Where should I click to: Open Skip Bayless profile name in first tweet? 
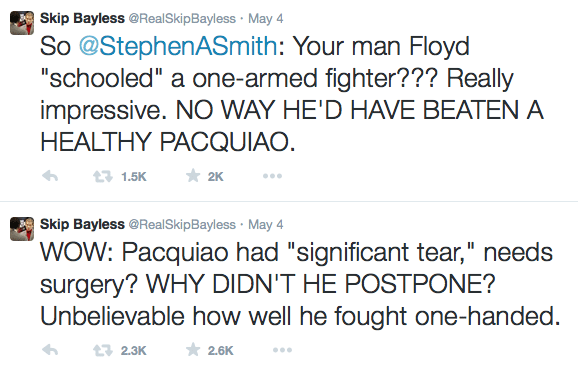click(x=82, y=18)
